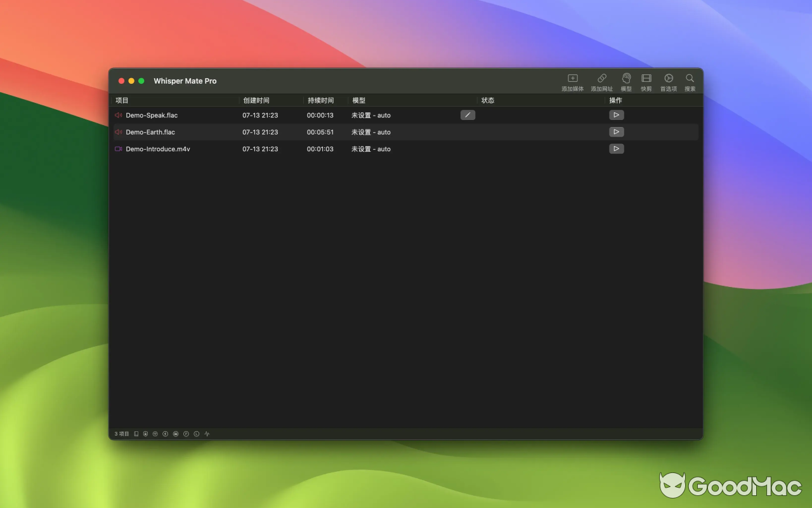Click the P badge icon in the status bar

[186, 434]
